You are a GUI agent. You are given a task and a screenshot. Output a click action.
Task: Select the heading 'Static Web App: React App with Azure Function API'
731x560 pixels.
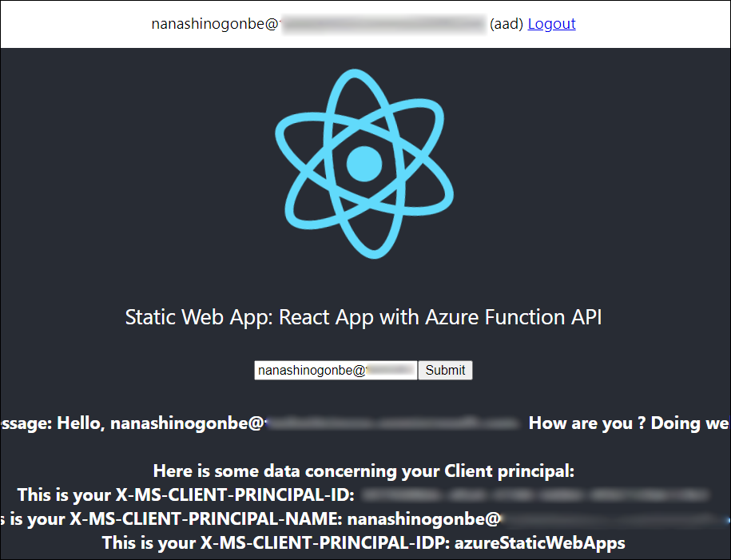click(364, 317)
